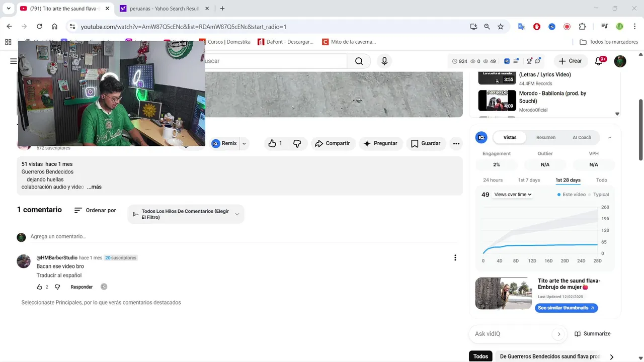
Task: Open more actions on the video
Action: (x=456, y=144)
